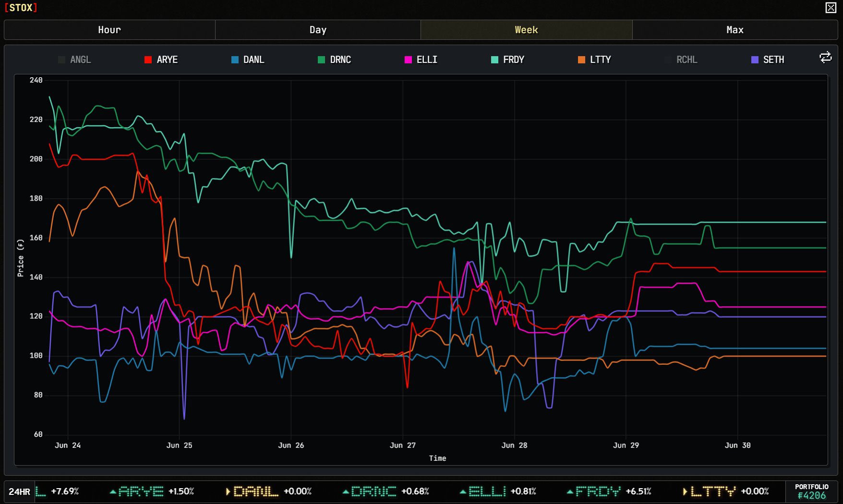Click the +0.68% DRNC change value

pos(415,492)
